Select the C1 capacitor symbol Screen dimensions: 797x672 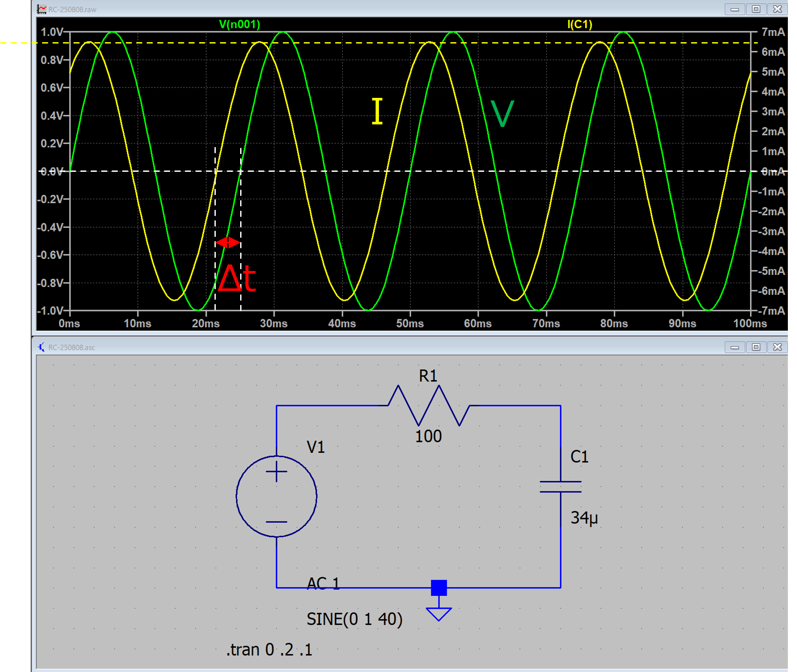click(560, 487)
